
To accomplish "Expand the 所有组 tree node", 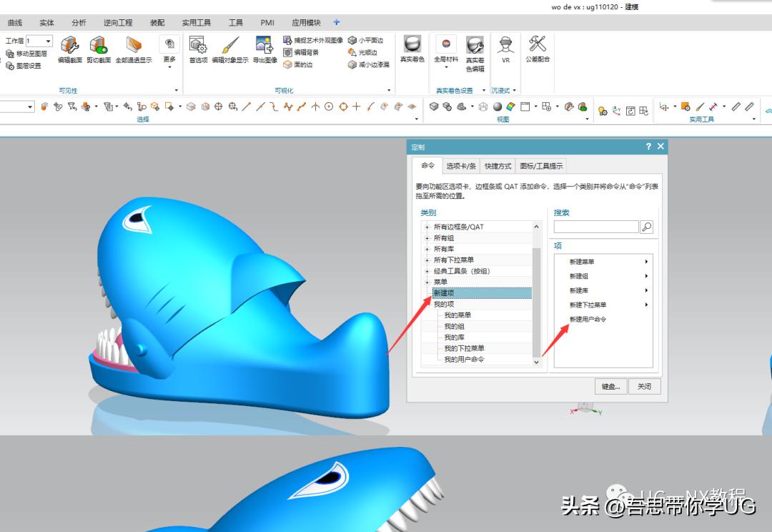I will [x=427, y=238].
